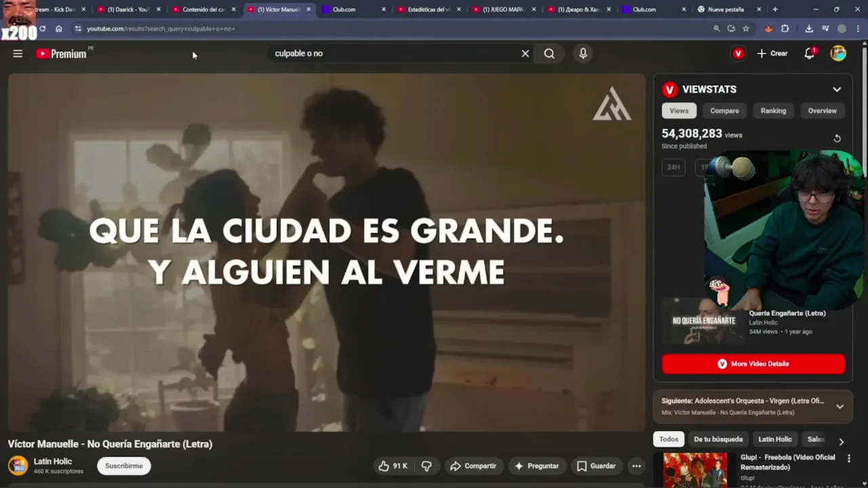868x488 pixels.
Task: View site information icon in address bar
Action: (78, 28)
